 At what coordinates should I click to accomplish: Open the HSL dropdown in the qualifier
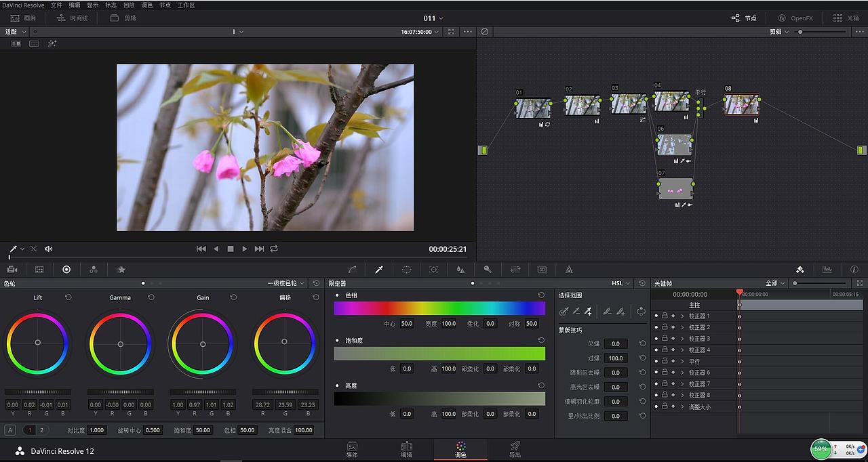pos(619,282)
